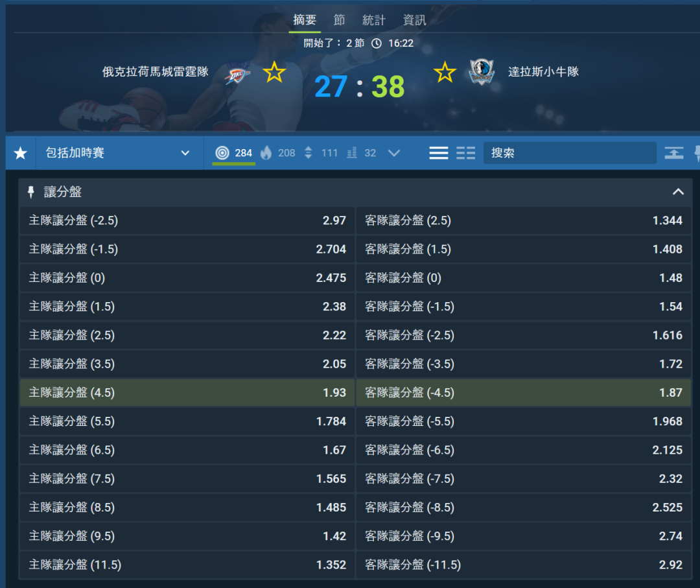Select the bar chart filter with 32

tap(362, 153)
